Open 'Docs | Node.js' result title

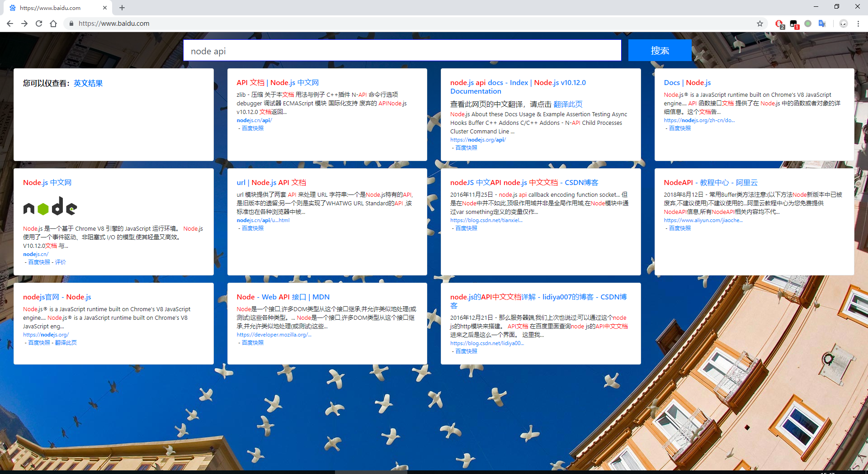click(687, 82)
